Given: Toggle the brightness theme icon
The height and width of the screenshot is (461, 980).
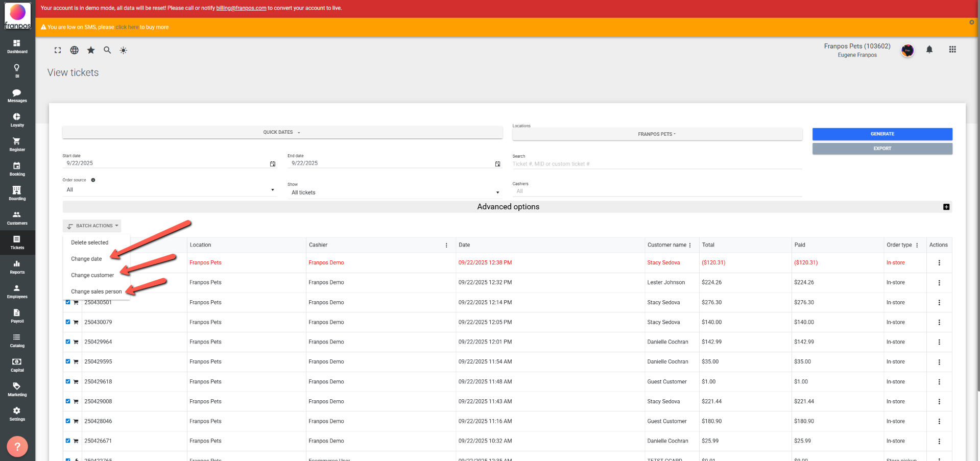Looking at the screenshot, I should (x=124, y=50).
